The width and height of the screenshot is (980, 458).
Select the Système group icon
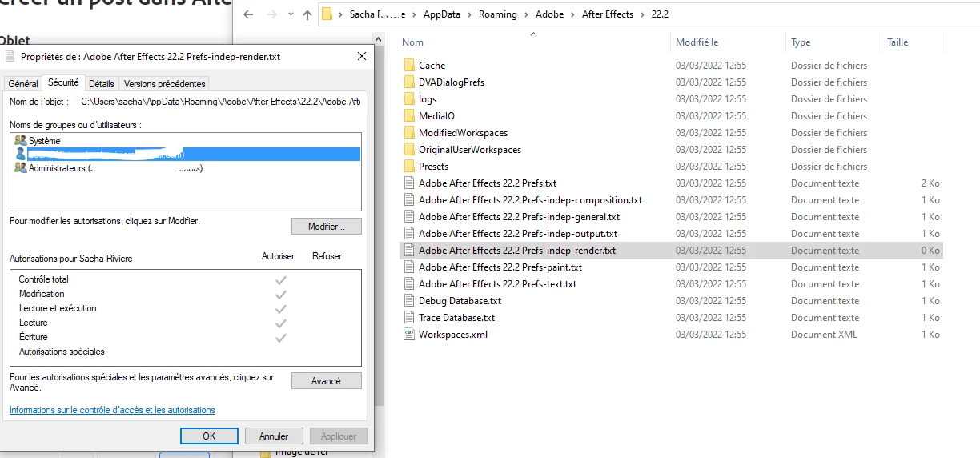[20, 140]
